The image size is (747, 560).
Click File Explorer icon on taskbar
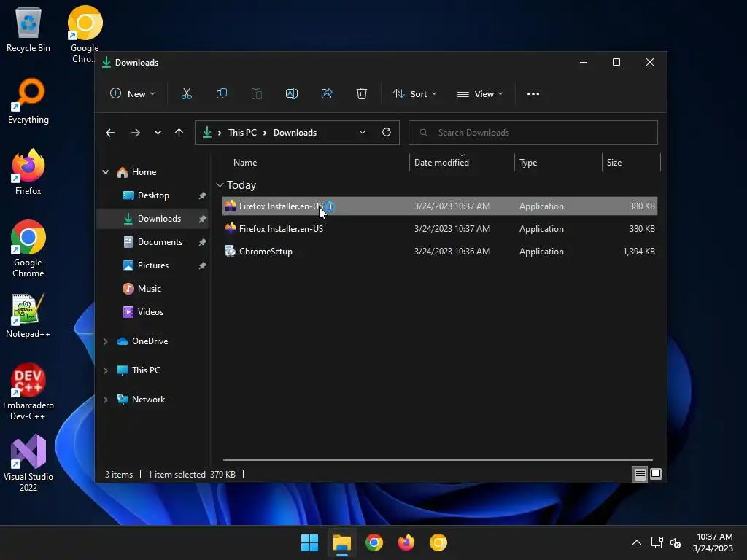click(x=341, y=542)
